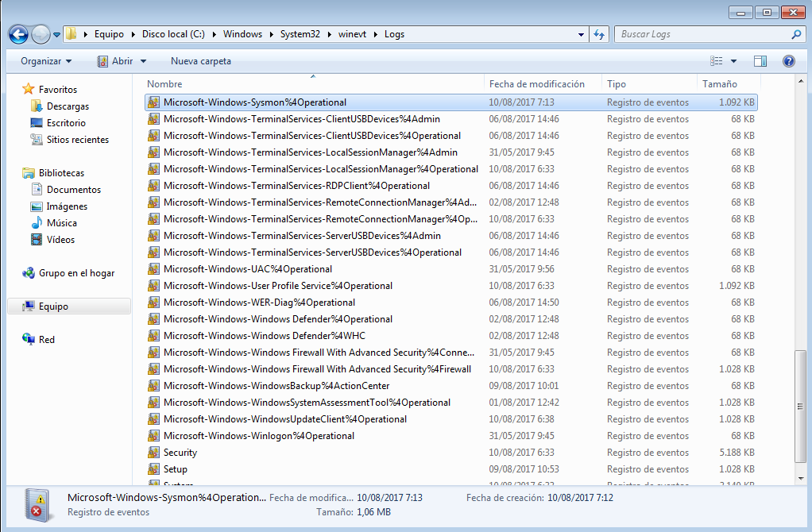Open the Organizar dropdown menu
The image size is (812, 532).
pos(46,61)
